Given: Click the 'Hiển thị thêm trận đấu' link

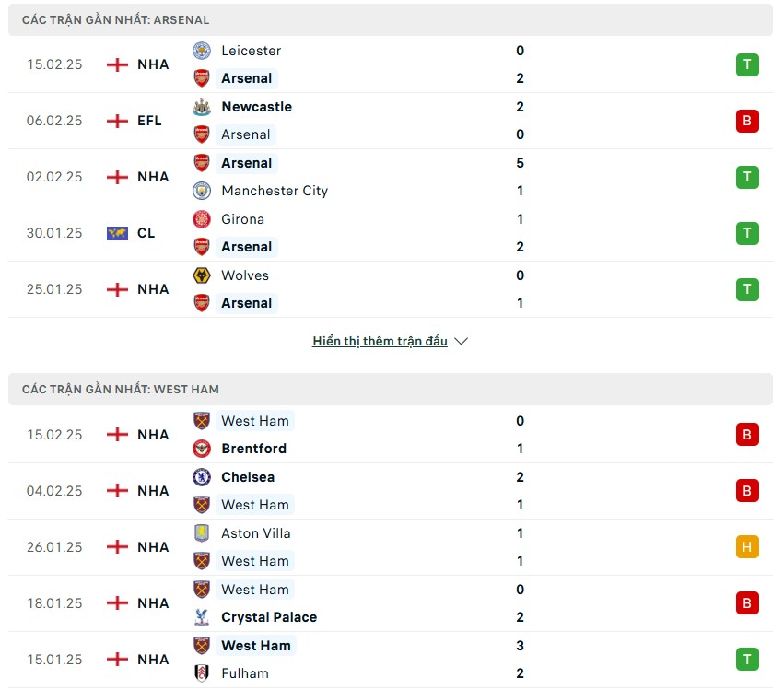Looking at the screenshot, I should tap(380, 341).
